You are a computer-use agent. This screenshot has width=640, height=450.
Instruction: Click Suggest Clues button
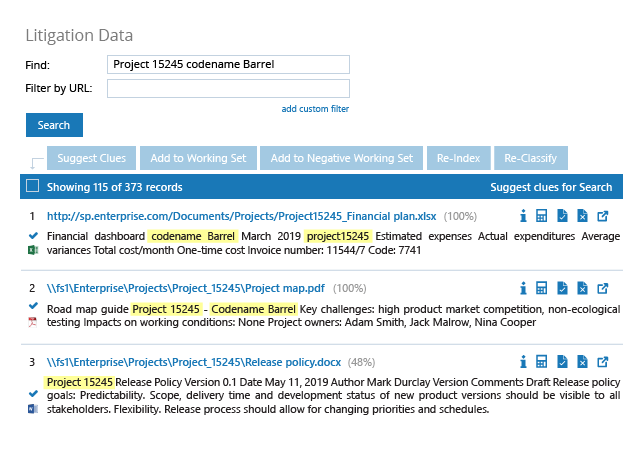(91, 158)
